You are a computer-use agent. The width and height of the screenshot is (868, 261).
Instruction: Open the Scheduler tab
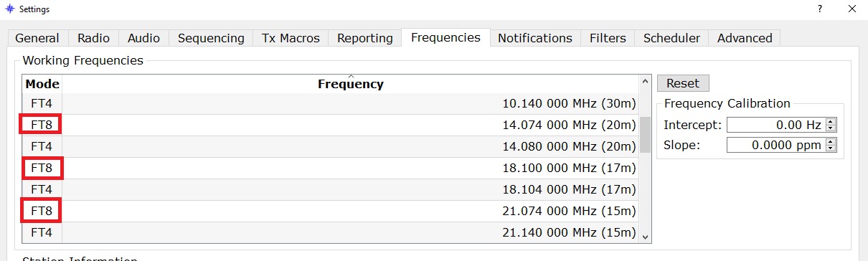671,38
